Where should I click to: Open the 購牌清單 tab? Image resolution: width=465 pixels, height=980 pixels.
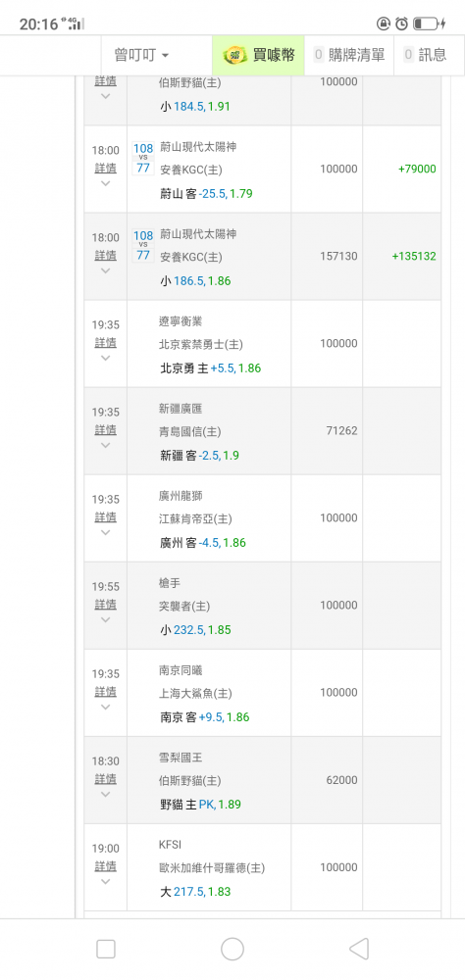349,55
